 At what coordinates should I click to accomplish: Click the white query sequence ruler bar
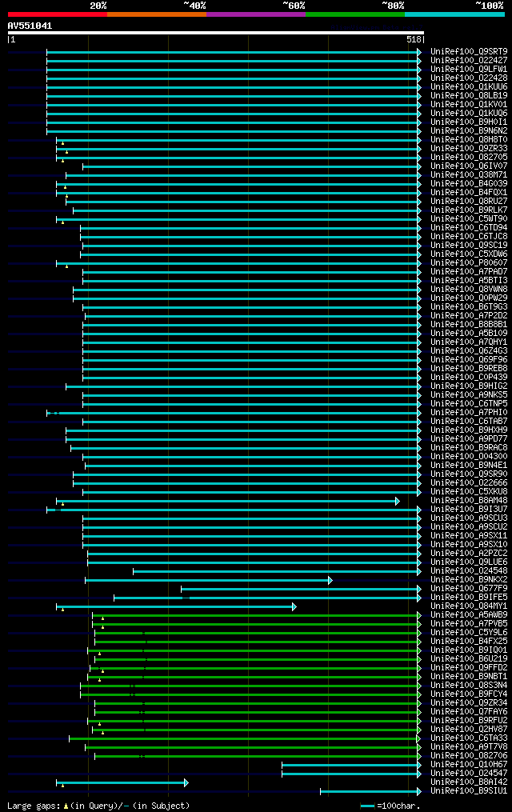point(216,33)
